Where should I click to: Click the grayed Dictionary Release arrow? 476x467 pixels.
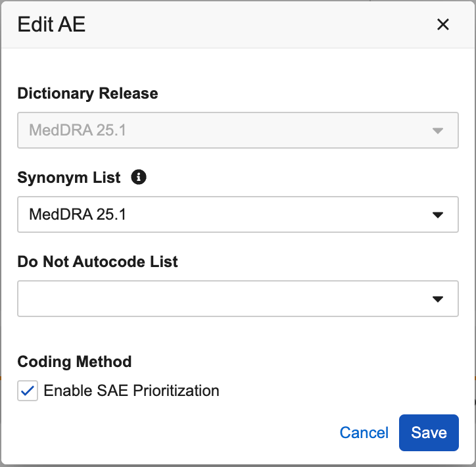(438, 130)
